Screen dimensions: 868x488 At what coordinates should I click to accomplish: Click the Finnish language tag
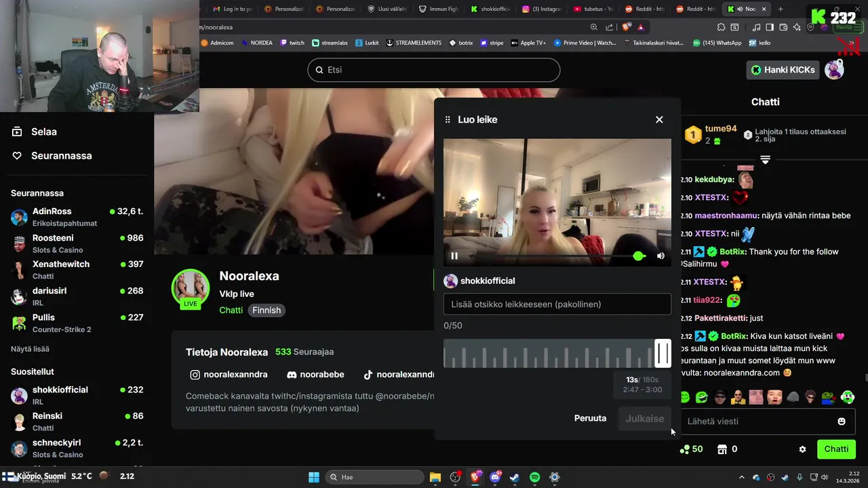tap(267, 310)
